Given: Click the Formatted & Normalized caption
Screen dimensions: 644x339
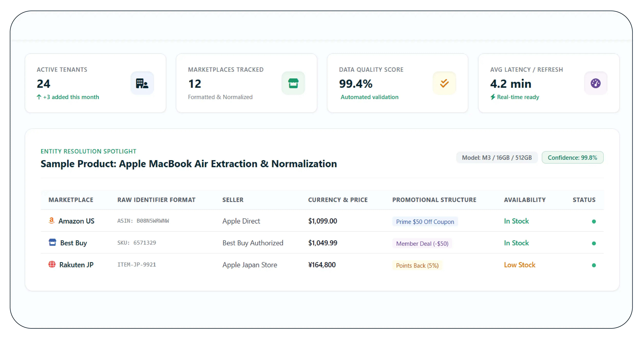Looking at the screenshot, I should click(x=220, y=97).
